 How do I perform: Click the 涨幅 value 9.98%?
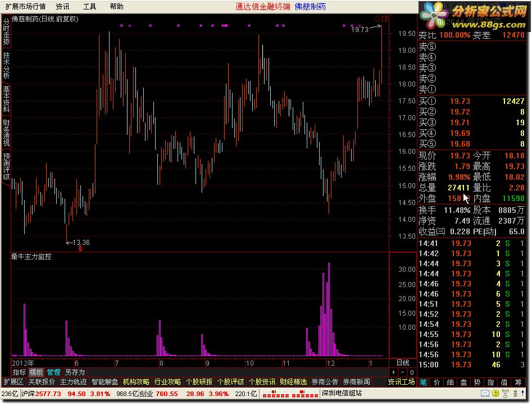[x=459, y=177]
